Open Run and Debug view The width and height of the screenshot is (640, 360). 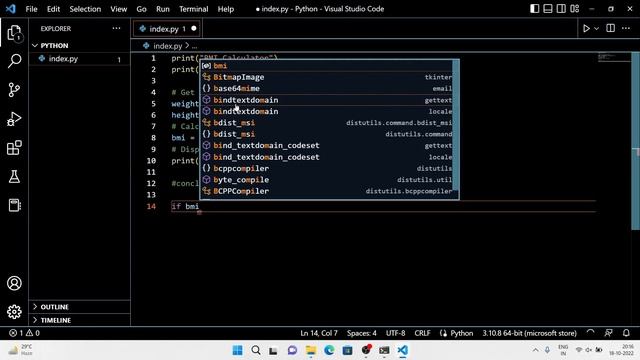(14, 119)
